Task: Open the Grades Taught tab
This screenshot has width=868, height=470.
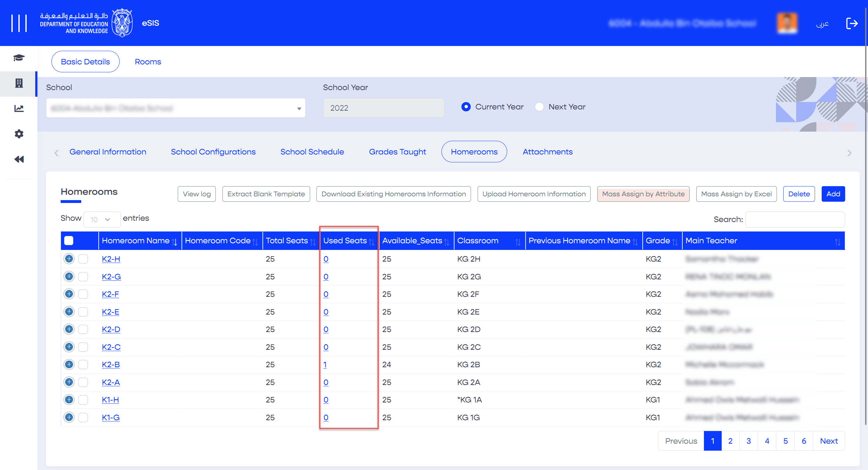Action: coord(397,152)
